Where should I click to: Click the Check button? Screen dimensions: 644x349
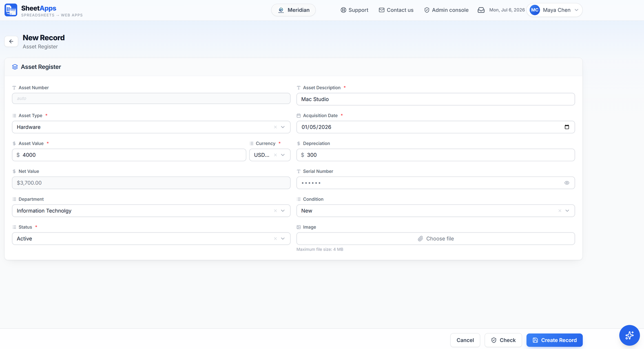(503, 340)
